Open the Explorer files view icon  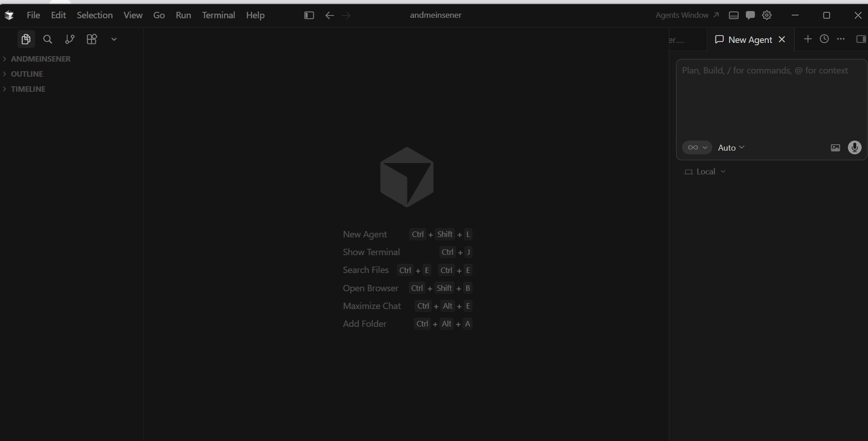[26, 39]
